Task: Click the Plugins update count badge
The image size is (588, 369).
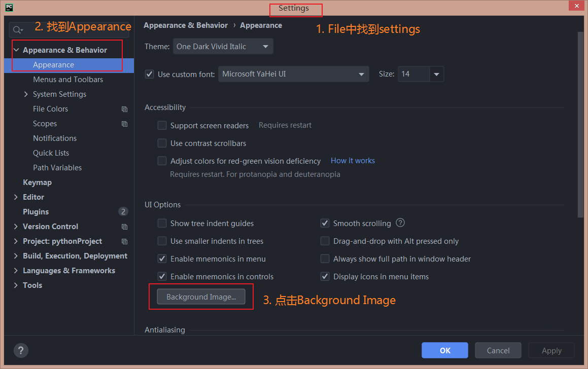Action: click(123, 212)
